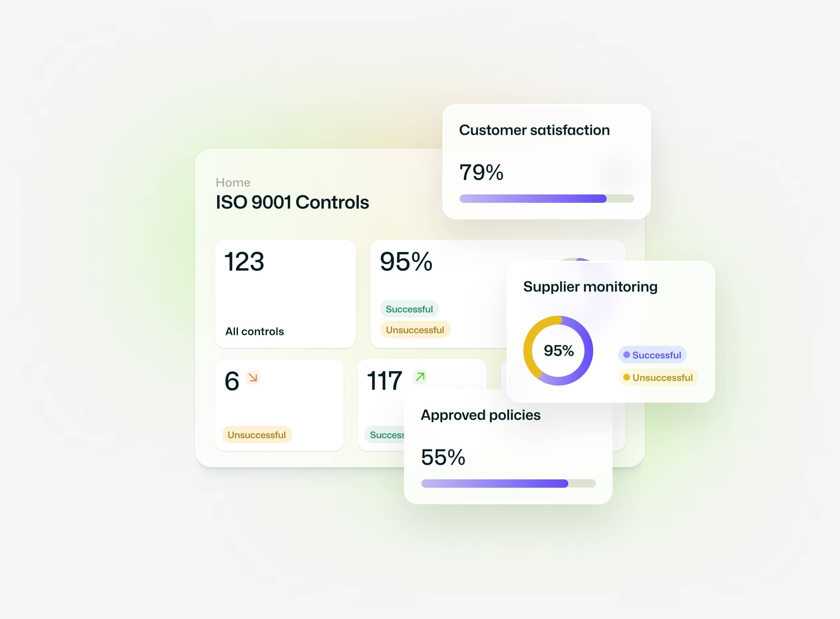Click the Unsuccessful tag under 95%
840x619 pixels.
pos(415,330)
